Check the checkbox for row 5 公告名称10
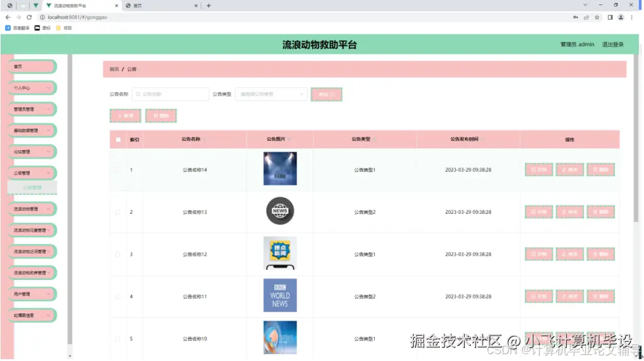644x361 pixels. click(x=118, y=339)
